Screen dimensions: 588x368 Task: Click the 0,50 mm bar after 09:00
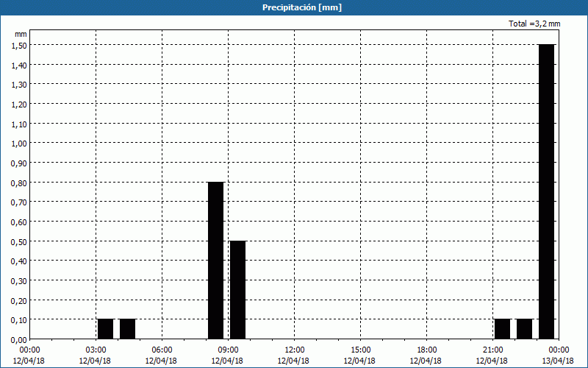[x=237, y=290]
